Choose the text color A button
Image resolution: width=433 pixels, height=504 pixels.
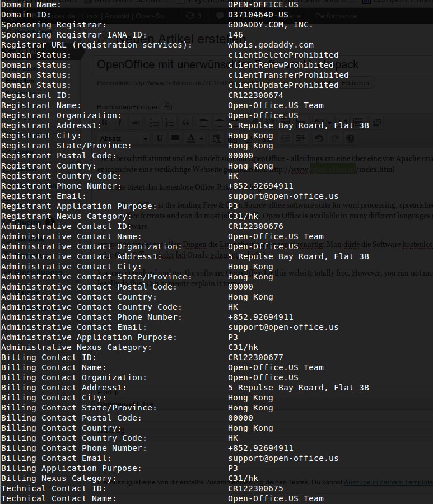[x=191, y=138]
